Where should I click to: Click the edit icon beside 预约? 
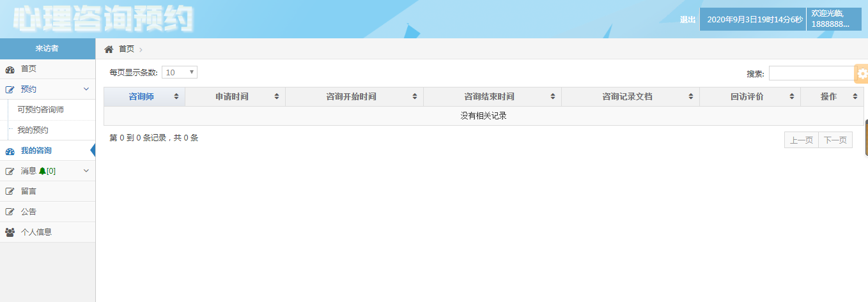(x=10, y=89)
